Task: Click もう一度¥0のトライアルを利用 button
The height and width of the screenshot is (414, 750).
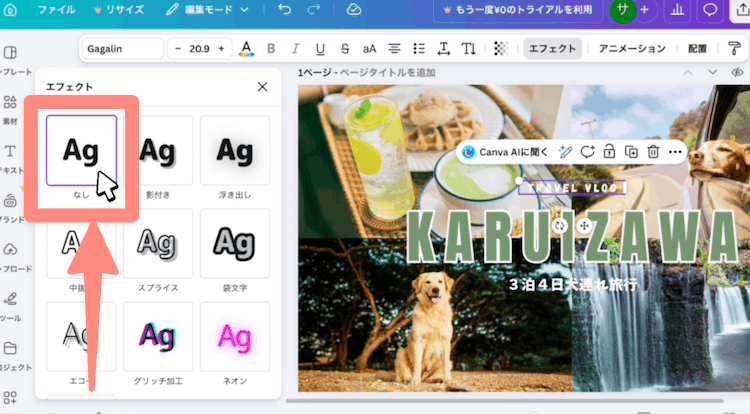Action: tap(518, 10)
